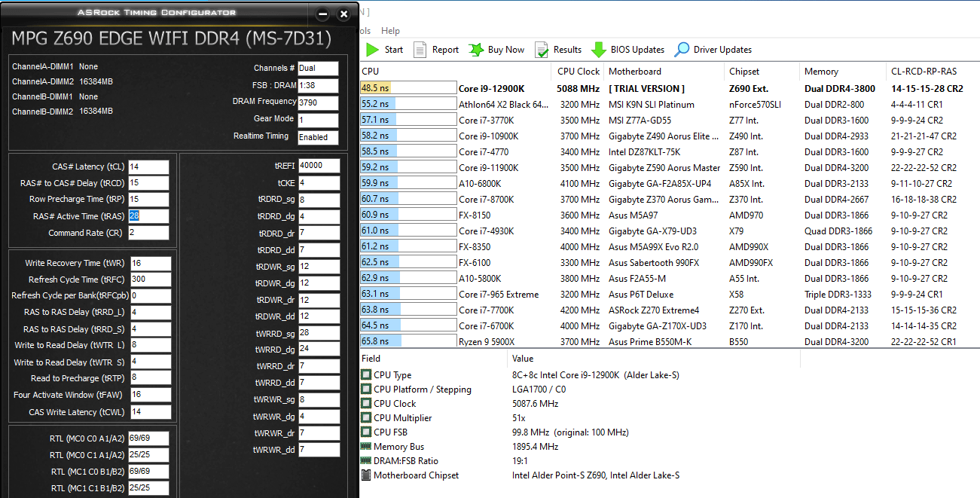
Task: Click the BIOS Updates green arrow icon
Action: click(x=598, y=50)
